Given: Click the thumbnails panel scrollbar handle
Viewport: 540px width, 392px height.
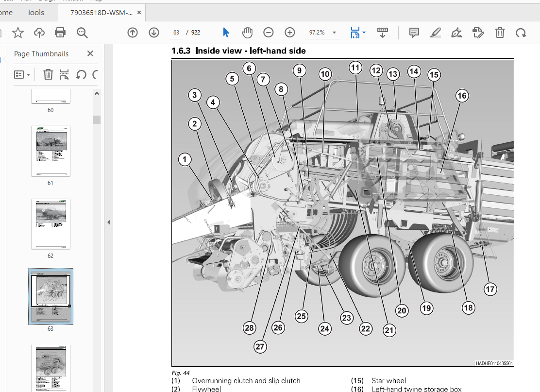Looking at the screenshot, I should (x=97, y=119).
